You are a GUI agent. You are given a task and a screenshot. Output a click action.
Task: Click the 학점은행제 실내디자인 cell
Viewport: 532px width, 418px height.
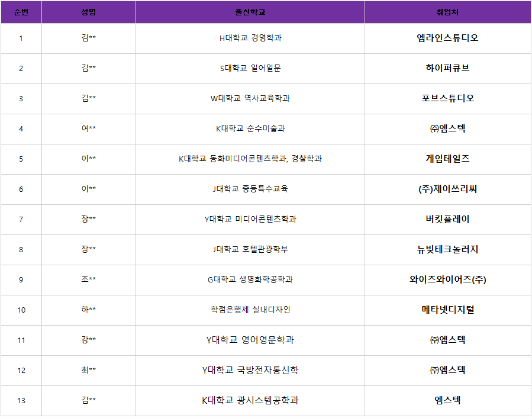(250, 310)
